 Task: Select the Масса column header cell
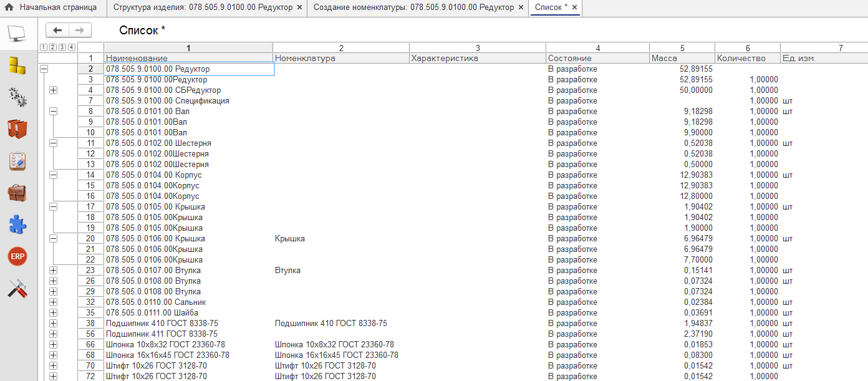tap(682, 58)
